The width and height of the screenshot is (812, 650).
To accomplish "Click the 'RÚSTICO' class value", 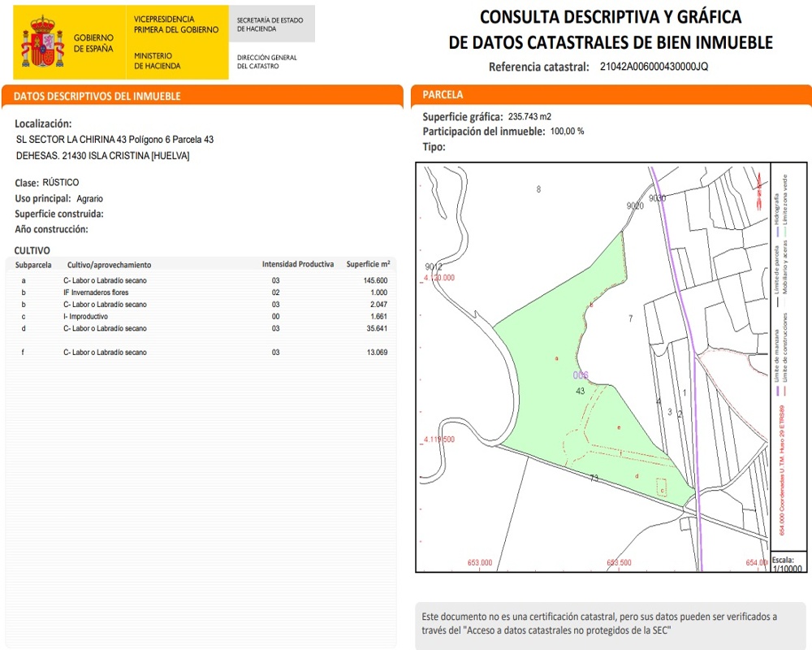I will tap(61, 183).
